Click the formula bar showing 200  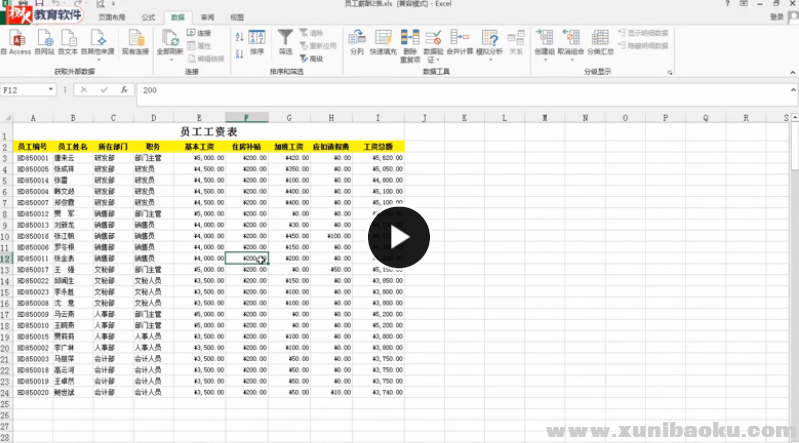(400, 90)
